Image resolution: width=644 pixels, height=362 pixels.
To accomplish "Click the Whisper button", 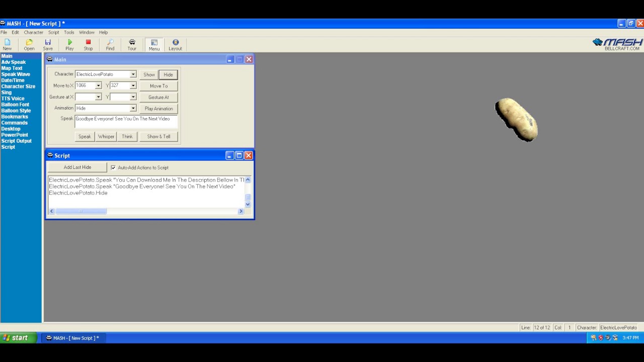I will [106, 136].
